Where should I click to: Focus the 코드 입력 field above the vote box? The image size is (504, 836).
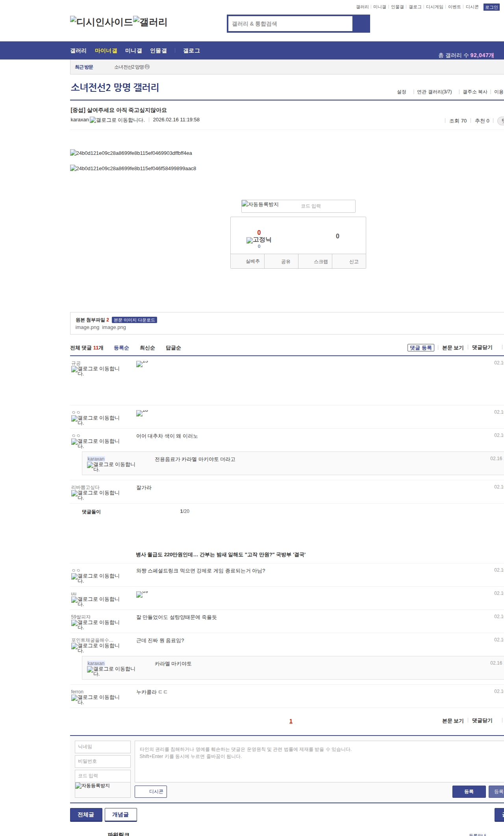tap(326, 206)
